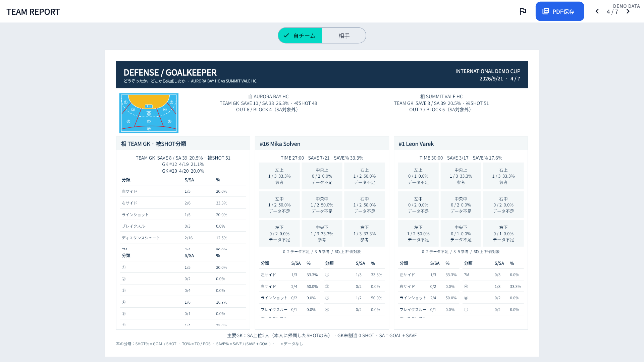Click Mika Solven zone ⑦ row
Image resolution: width=644 pixels, height=362 pixels.
tap(354, 298)
